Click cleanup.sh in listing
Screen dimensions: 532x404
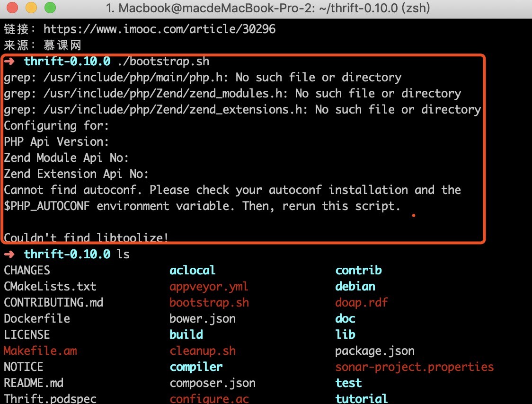click(203, 351)
